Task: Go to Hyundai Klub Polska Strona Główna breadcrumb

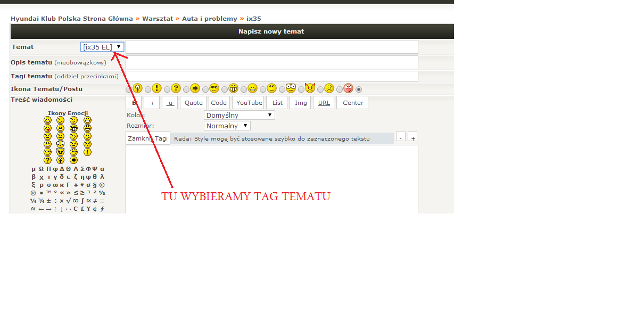Action: (x=72, y=19)
